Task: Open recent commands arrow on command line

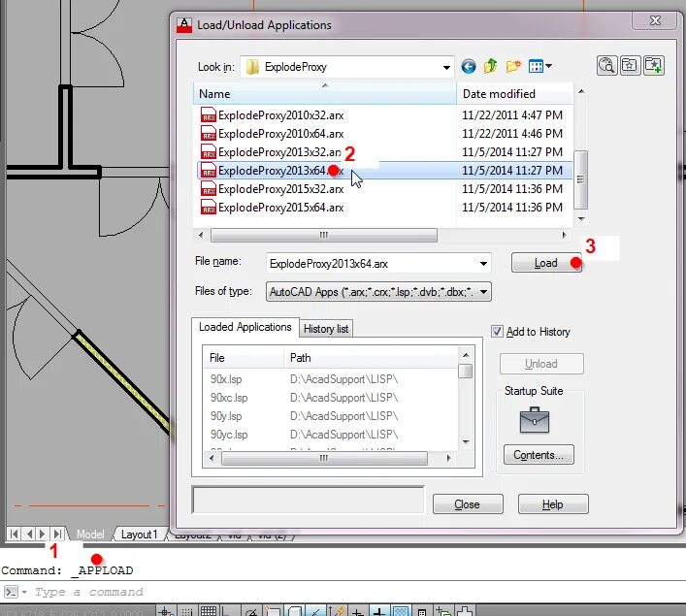Action: click(x=24, y=592)
